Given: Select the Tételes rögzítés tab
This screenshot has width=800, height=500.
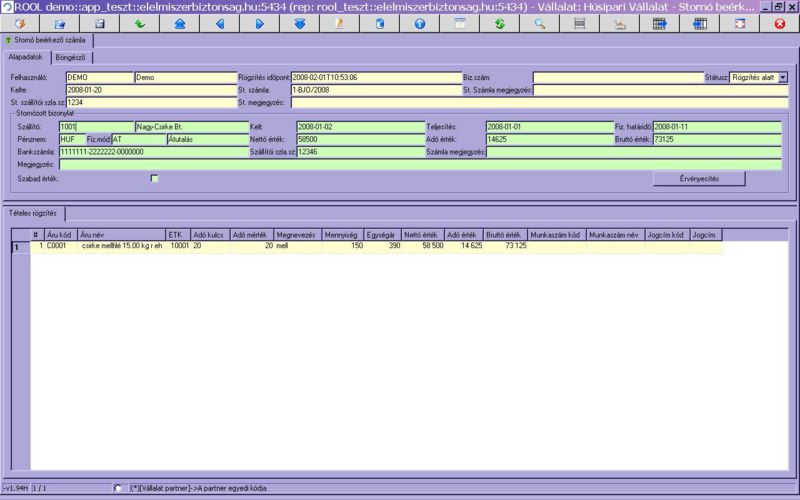Looking at the screenshot, I should coord(34,213).
